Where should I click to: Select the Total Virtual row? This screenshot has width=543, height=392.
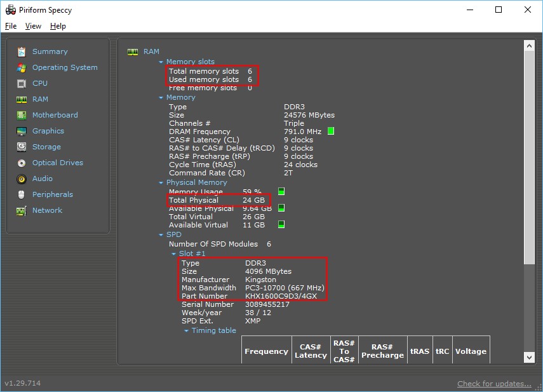coord(217,217)
